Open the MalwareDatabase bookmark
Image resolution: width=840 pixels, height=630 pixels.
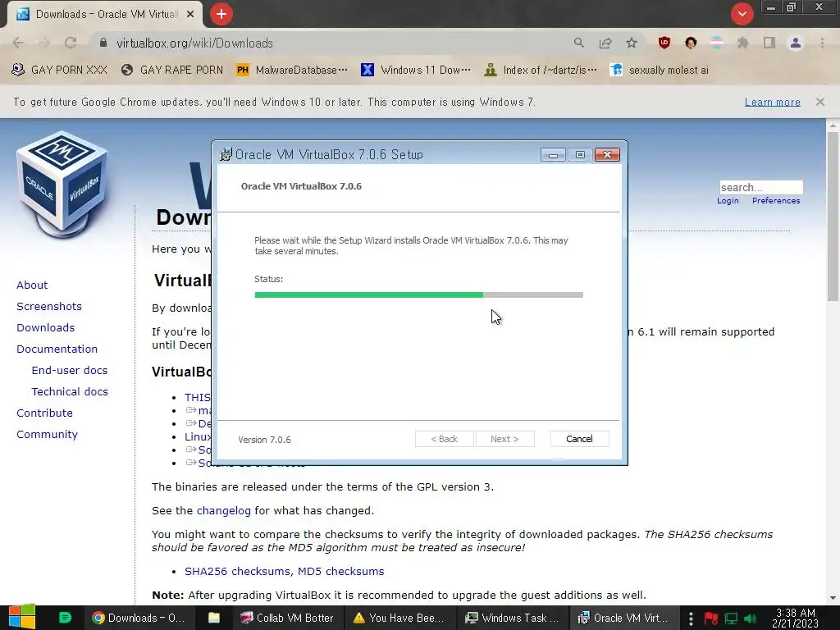click(292, 71)
